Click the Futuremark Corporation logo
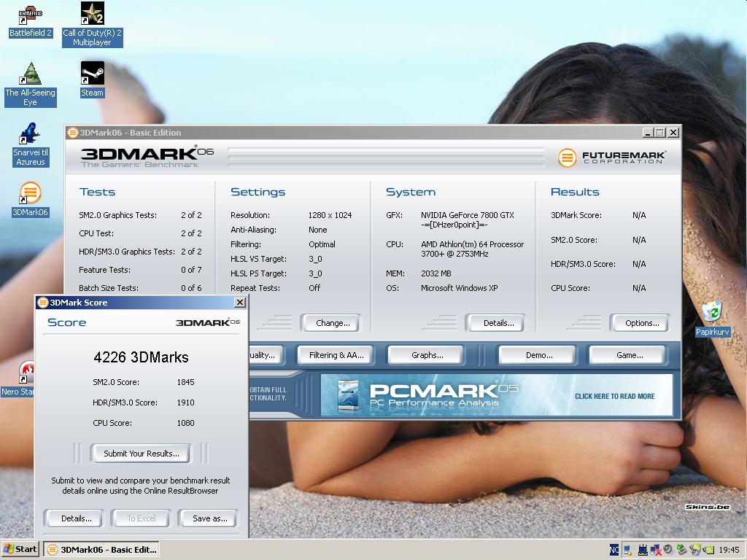This screenshot has width=747, height=560. click(611, 157)
